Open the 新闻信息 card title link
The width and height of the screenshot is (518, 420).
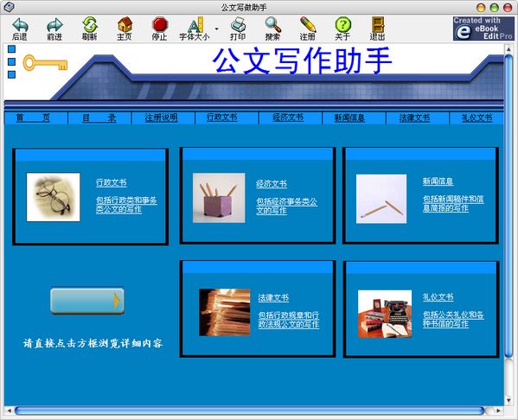pos(438,181)
